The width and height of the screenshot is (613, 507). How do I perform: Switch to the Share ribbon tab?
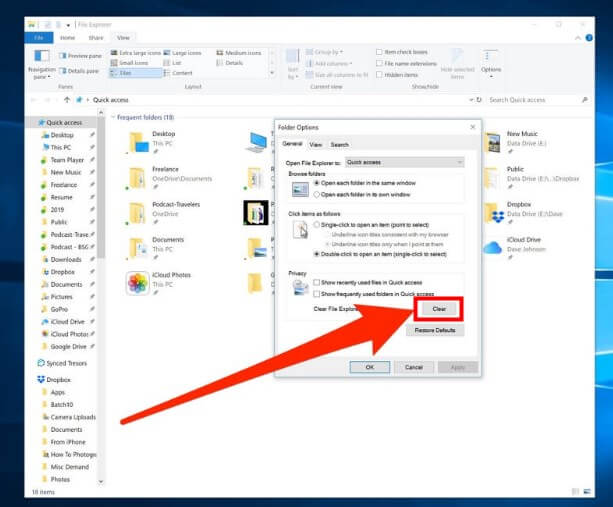96,38
